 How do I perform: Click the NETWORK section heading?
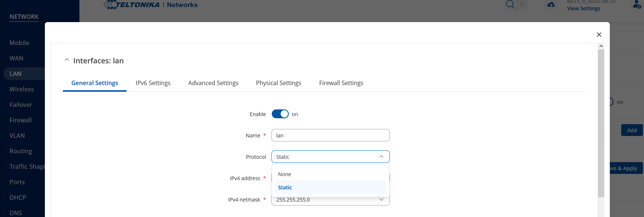click(x=24, y=17)
